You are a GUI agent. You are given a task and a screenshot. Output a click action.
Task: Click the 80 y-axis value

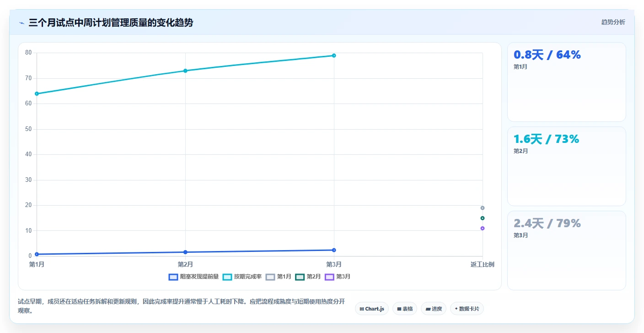coord(28,53)
